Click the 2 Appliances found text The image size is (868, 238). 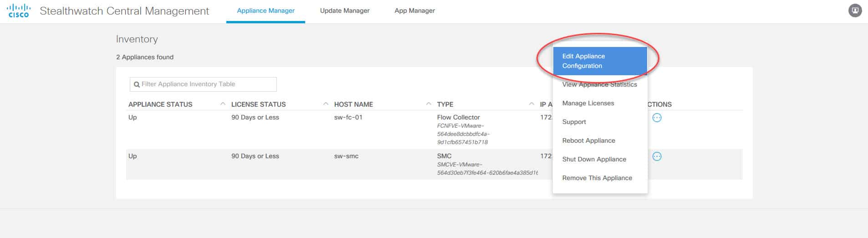145,57
